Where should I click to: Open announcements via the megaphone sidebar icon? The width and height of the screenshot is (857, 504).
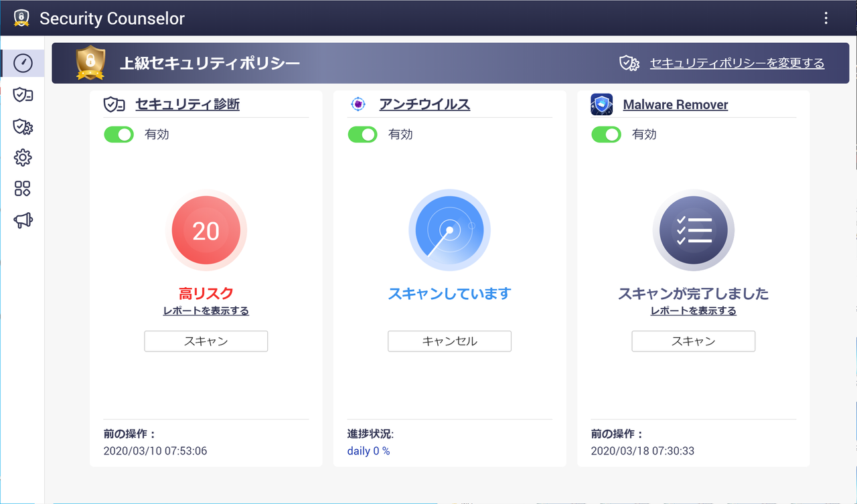[22, 220]
